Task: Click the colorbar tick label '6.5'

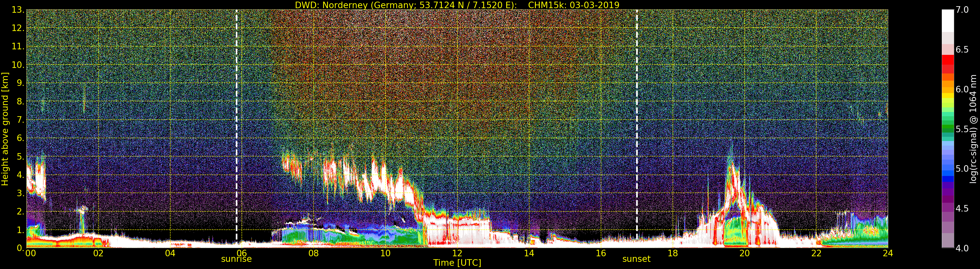Action: 962,50
